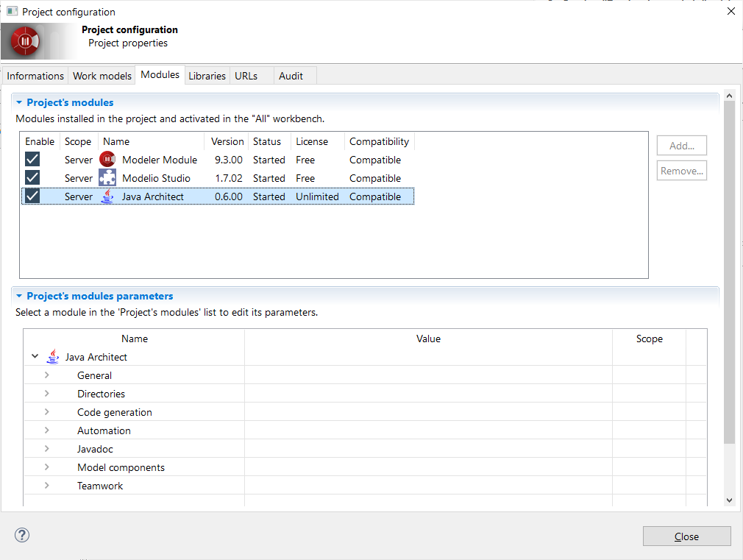
Task: Expand the General parameters group
Action: pyautogui.click(x=46, y=375)
